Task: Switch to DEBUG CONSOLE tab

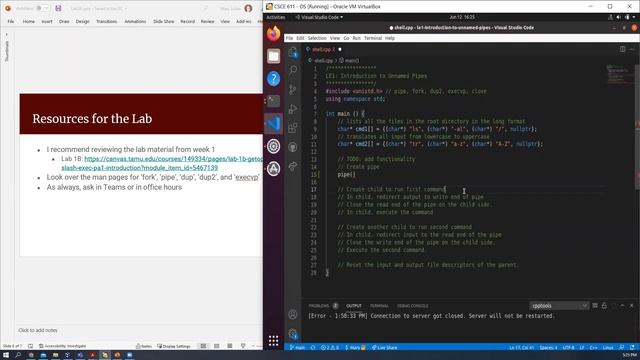Action: pyautogui.click(x=413, y=306)
